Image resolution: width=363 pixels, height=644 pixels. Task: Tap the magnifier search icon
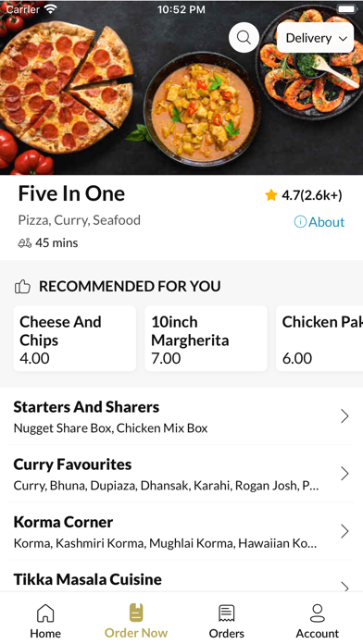click(244, 37)
